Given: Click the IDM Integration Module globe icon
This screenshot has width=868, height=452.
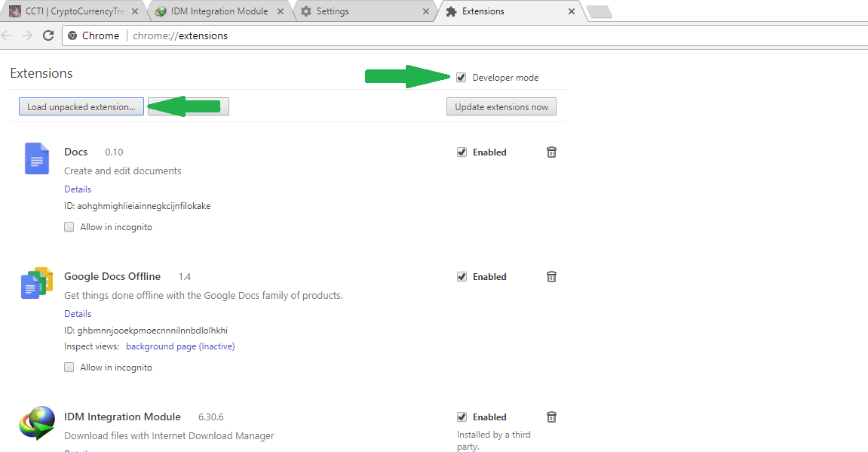Looking at the screenshot, I should point(37,423).
